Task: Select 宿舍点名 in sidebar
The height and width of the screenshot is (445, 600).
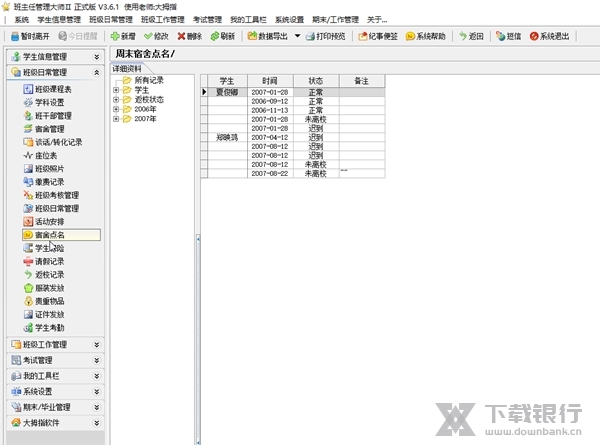Action: [x=61, y=235]
